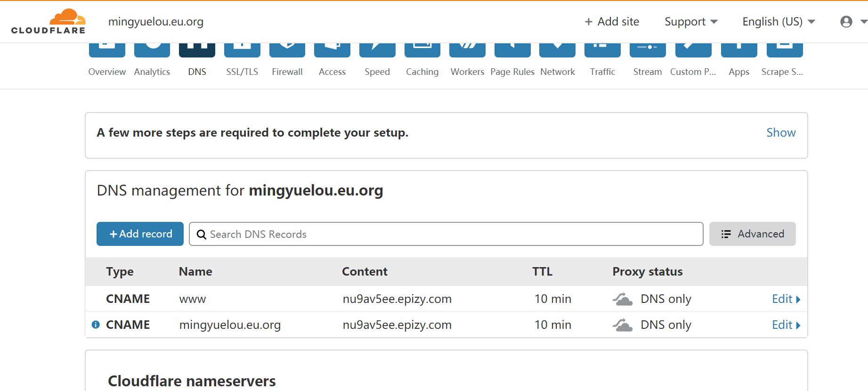This screenshot has height=391, width=868.
Task: Toggle proxy cloud for the www record
Action: point(623,299)
